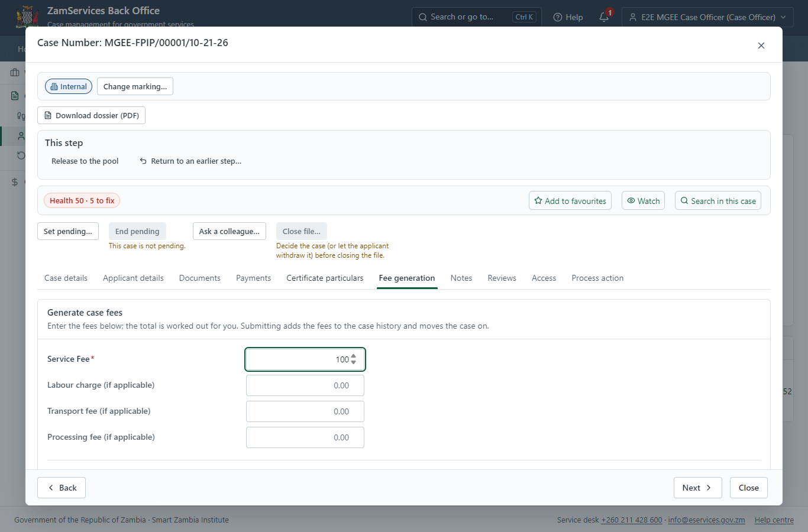Image resolution: width=808 pixels, height=532 pixels.
Task: Click Set pending button
Action: point(68,231)
